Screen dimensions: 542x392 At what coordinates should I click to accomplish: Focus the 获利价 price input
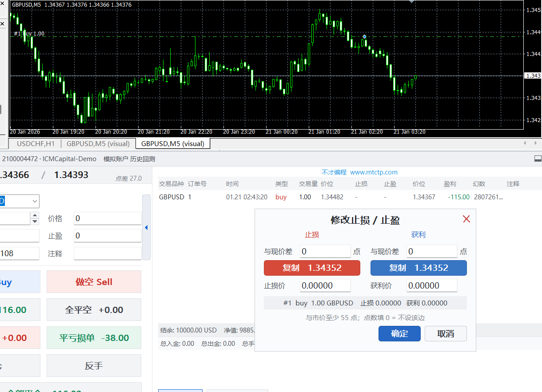point(432,285)
